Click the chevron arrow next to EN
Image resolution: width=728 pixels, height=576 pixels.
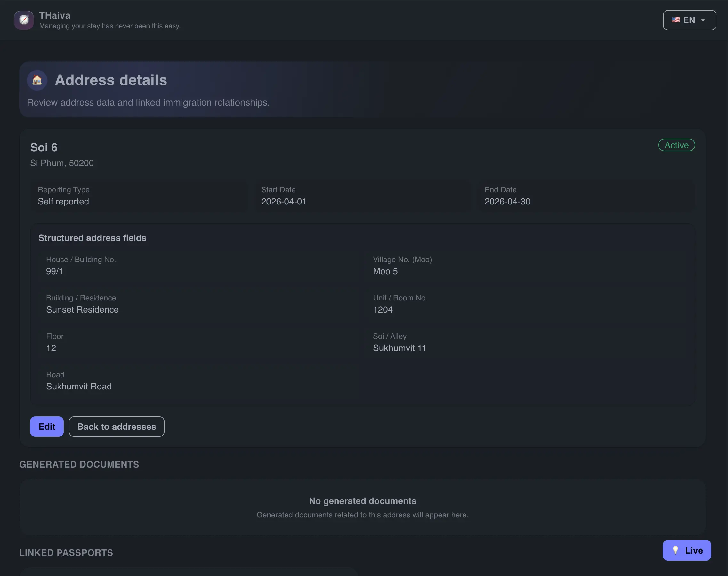[703, 20]
